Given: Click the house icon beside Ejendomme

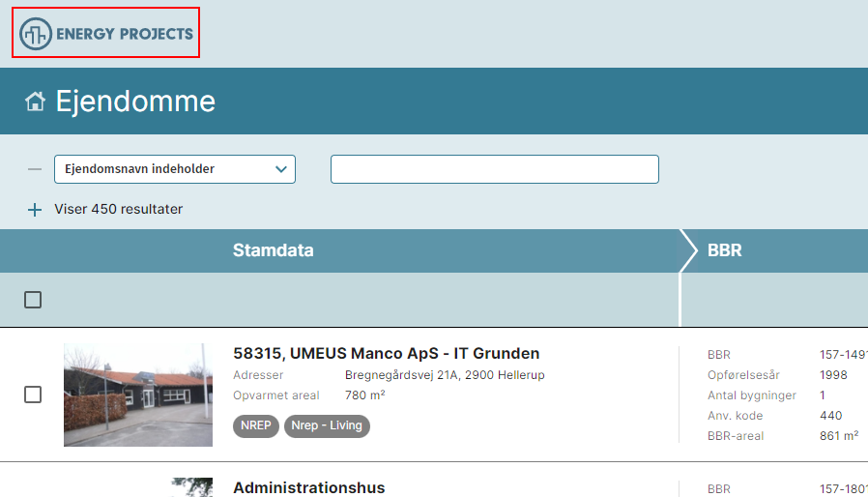Looking at the screenshot, I should pyautogui.click(x=35, y=102).
